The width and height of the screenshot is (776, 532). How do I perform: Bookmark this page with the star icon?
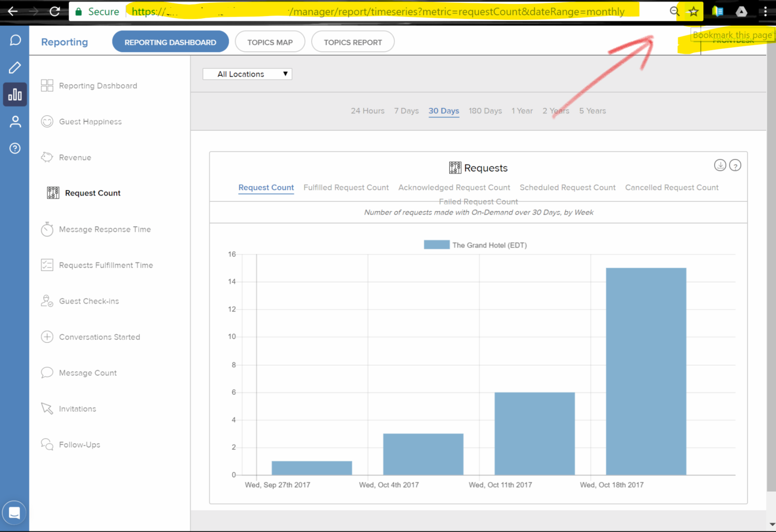pyautogui.click(x=693, y=12)
